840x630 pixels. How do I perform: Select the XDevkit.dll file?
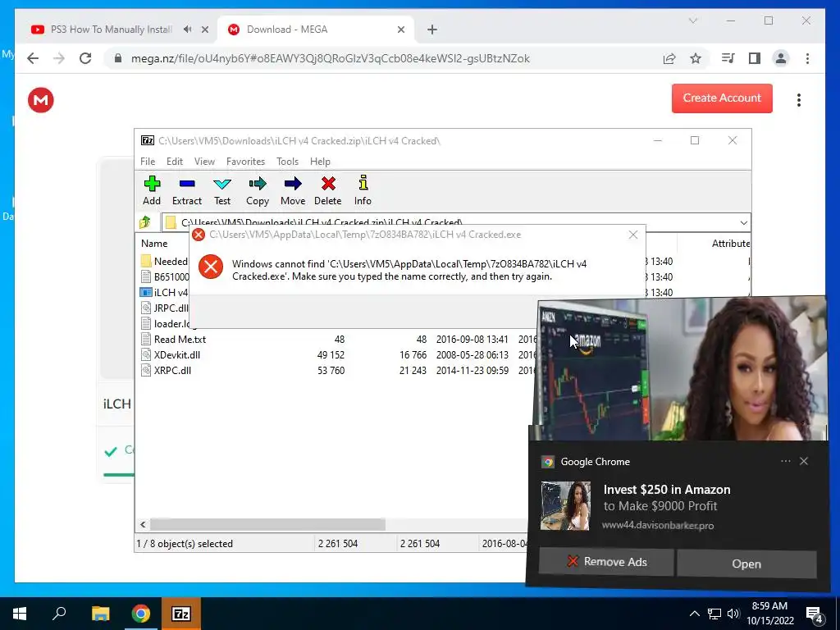(177, 354)
